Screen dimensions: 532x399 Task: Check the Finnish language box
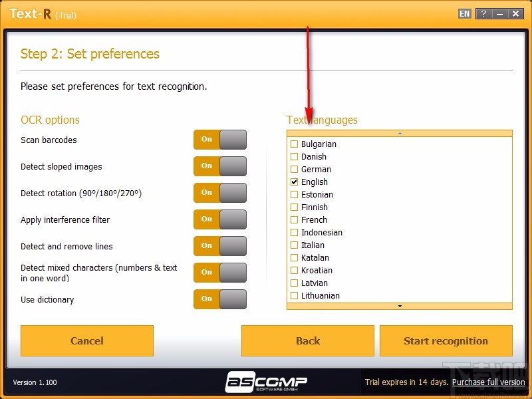294,207
